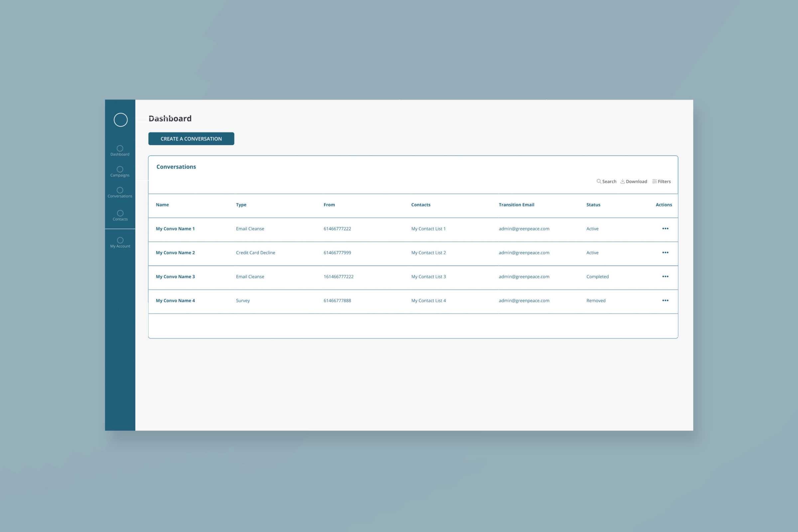The height and width of the screenshot is (532, 798).
Task: Click phone number 61466777888
Action: pos(337,301)
